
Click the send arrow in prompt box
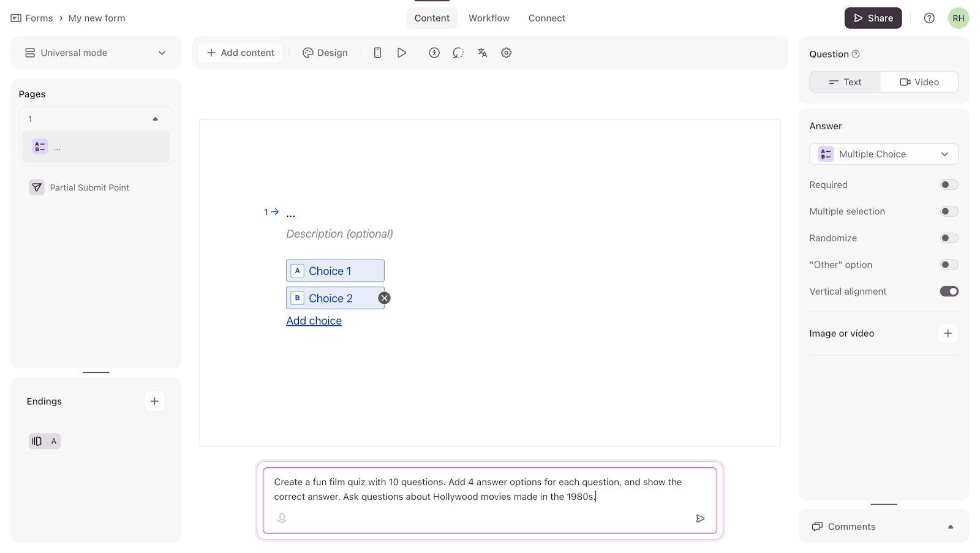700,519
